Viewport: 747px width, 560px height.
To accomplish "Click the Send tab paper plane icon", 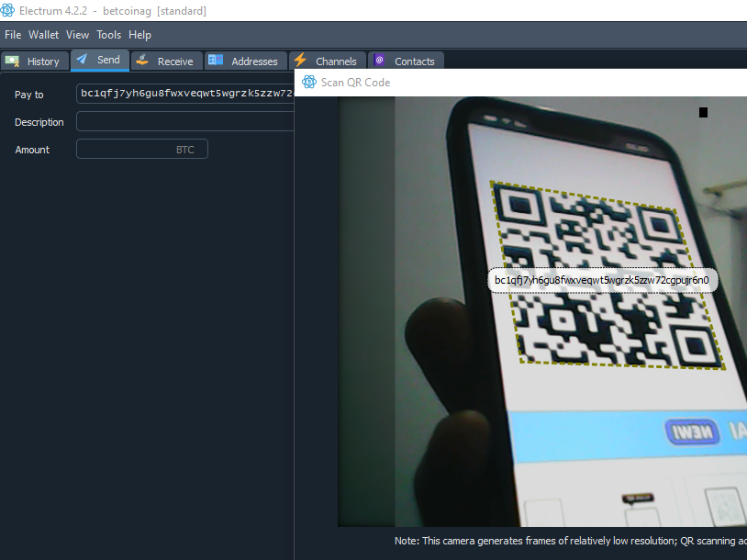I will pos(82,59).
